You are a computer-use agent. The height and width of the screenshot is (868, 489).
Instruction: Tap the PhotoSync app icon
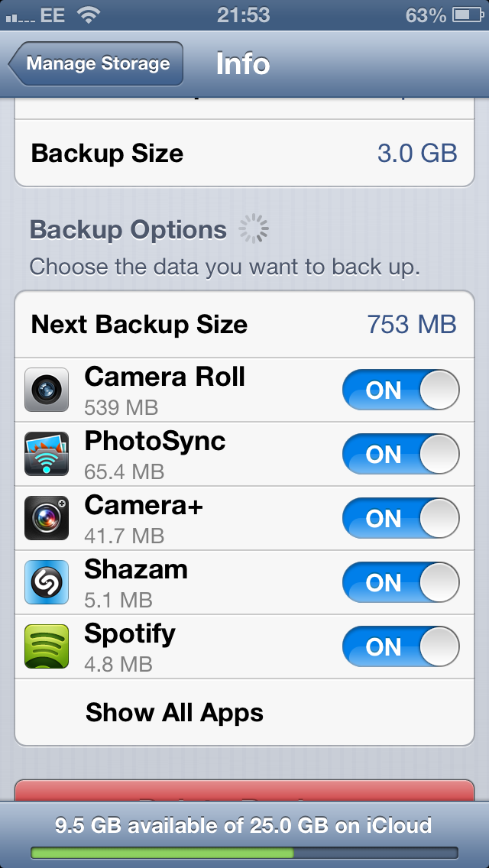(47, 455)
